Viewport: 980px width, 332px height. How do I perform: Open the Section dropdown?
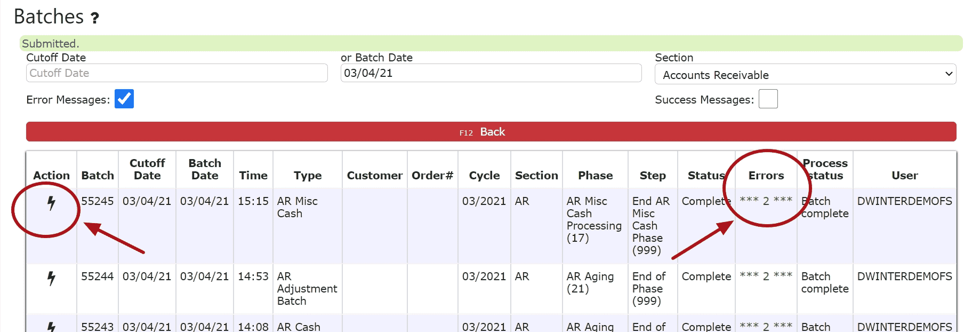pos(805,75)
